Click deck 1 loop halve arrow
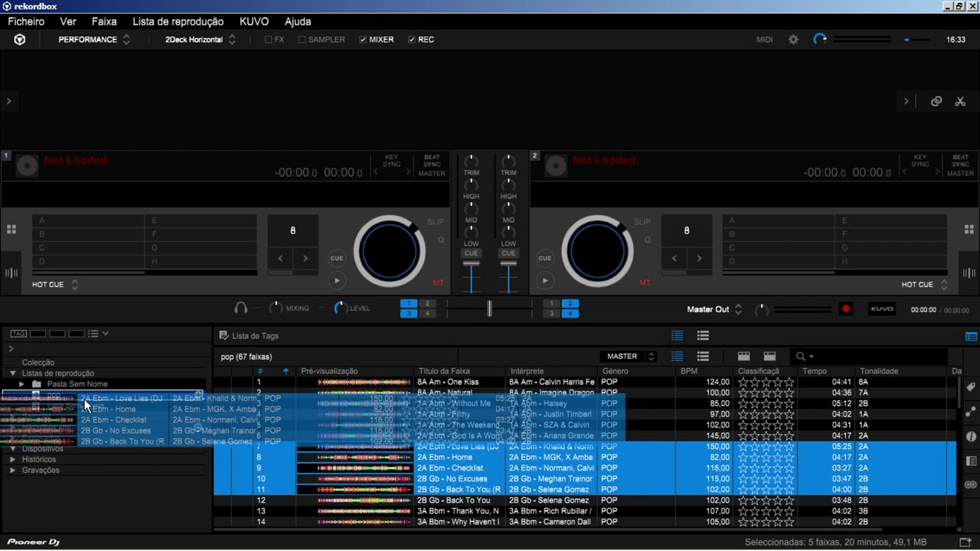Viewport: 980px width, 551px height. (280, 259)
